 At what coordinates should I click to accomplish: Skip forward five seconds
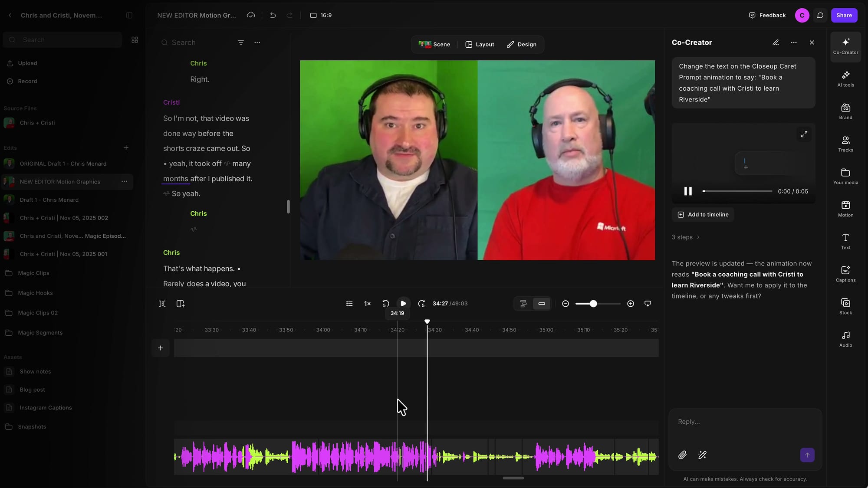click(421, 304)
